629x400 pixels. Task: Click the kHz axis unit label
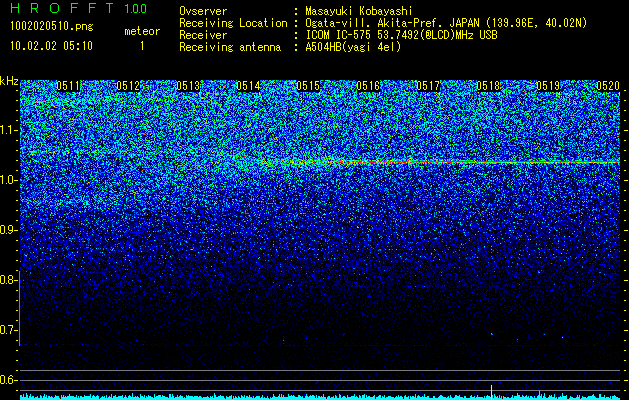[9, 81]
